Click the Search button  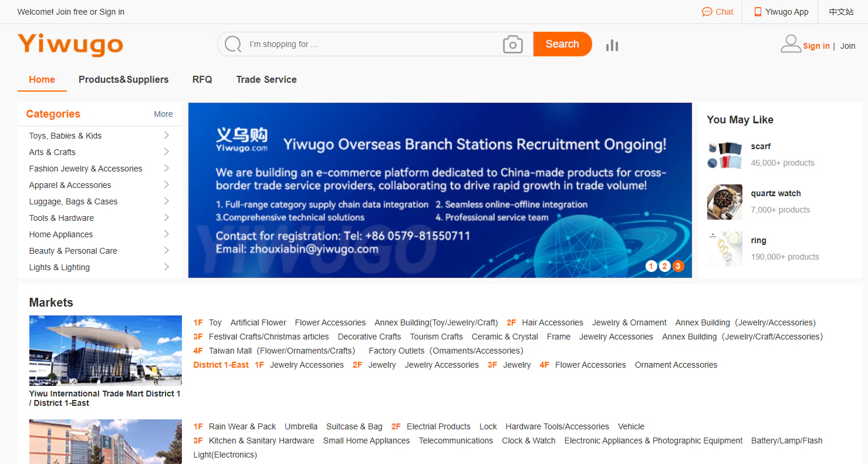(x=562, y=43)
